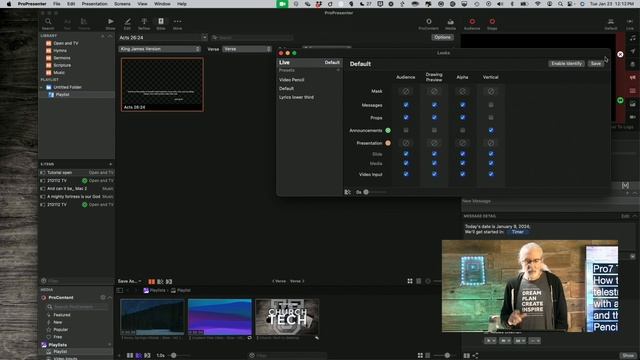
Task: Open the Save As dropdown
Action: click(129, 281)
